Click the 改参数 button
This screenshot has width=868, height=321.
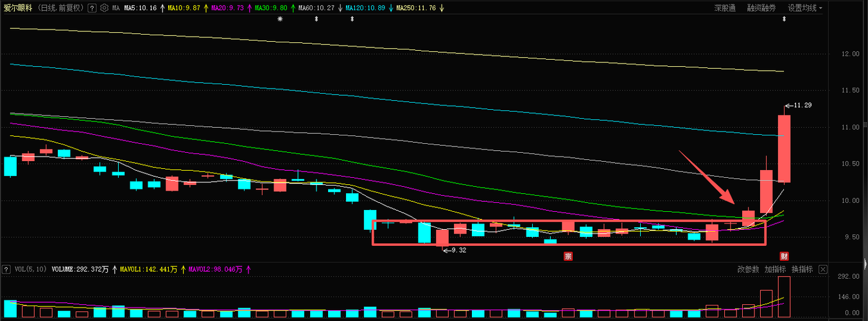748,270
